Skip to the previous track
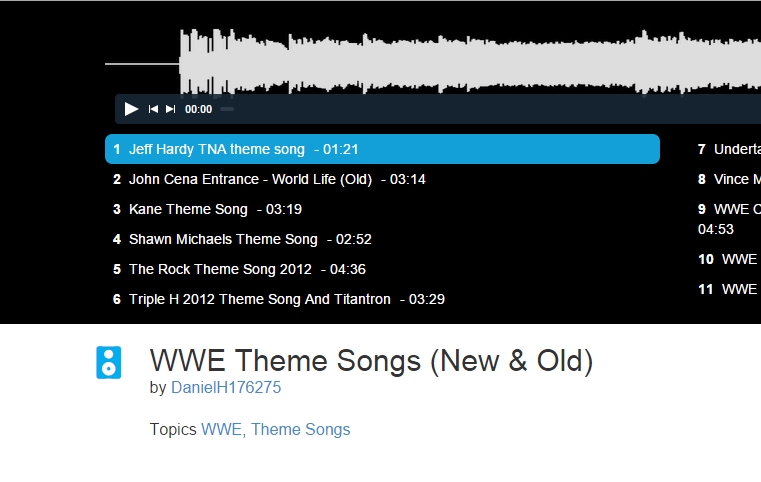 (153, 109)
